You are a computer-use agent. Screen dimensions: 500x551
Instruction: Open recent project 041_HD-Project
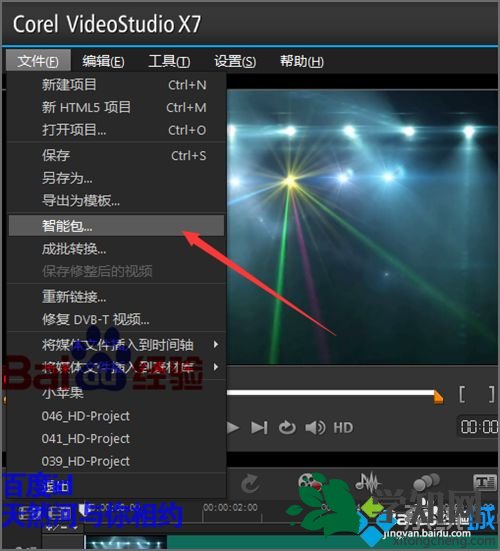click(116, 439)
